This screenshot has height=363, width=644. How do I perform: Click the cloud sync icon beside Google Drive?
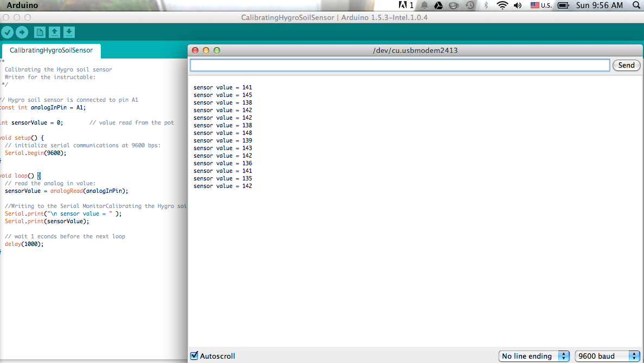point(454,5)
